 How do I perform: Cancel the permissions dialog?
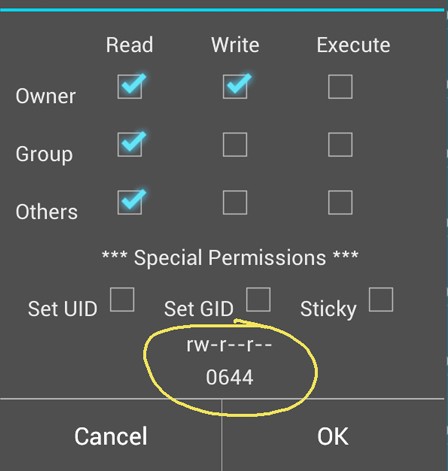coord(110,435)
